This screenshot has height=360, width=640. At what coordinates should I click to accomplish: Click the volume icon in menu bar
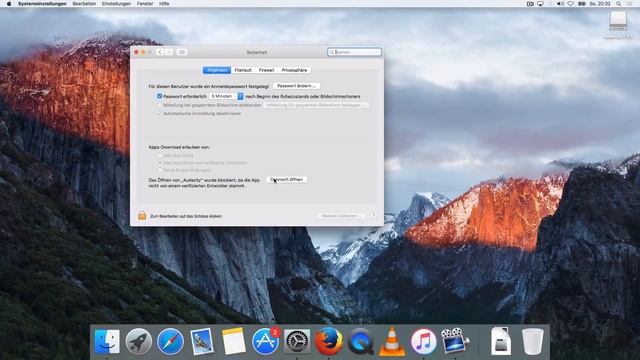click(560, 4)
